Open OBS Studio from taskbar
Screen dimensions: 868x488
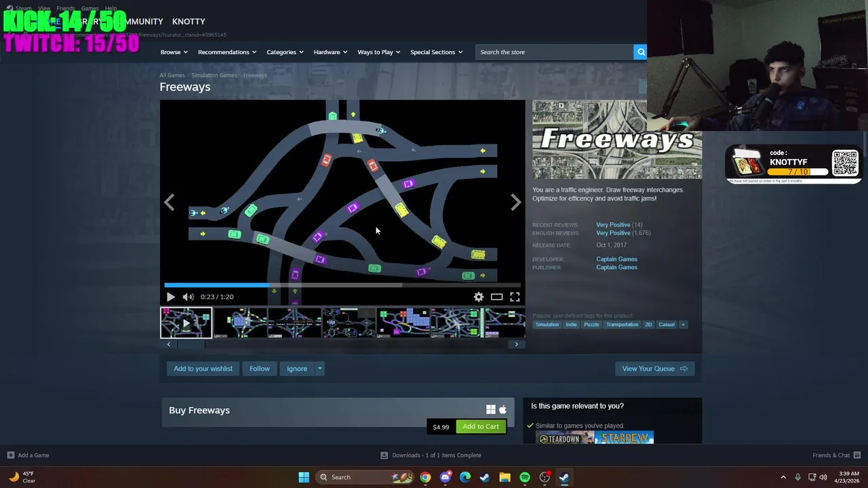point(545,477)
